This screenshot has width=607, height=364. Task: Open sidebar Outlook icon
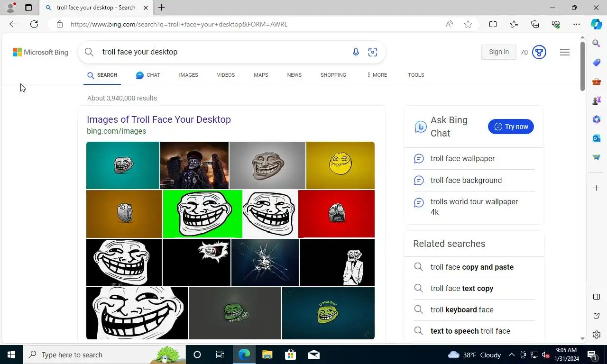pos(597,138)
